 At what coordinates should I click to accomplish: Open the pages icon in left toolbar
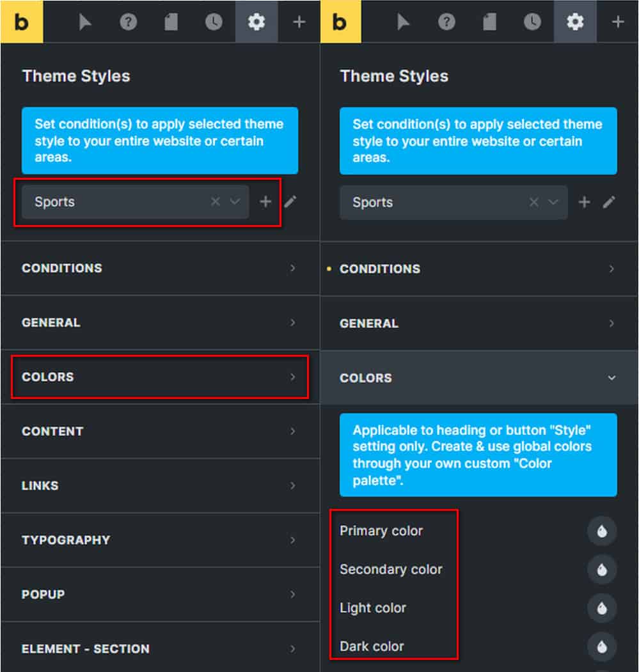point(171,22)
